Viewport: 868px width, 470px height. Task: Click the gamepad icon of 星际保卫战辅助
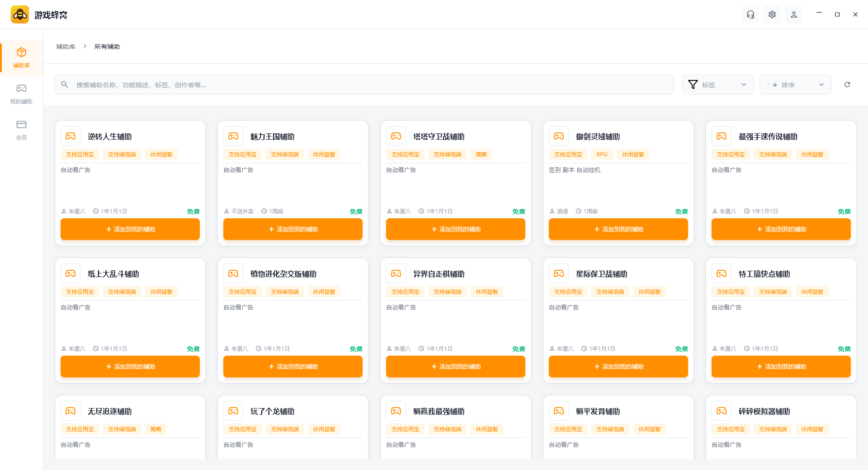559,273
